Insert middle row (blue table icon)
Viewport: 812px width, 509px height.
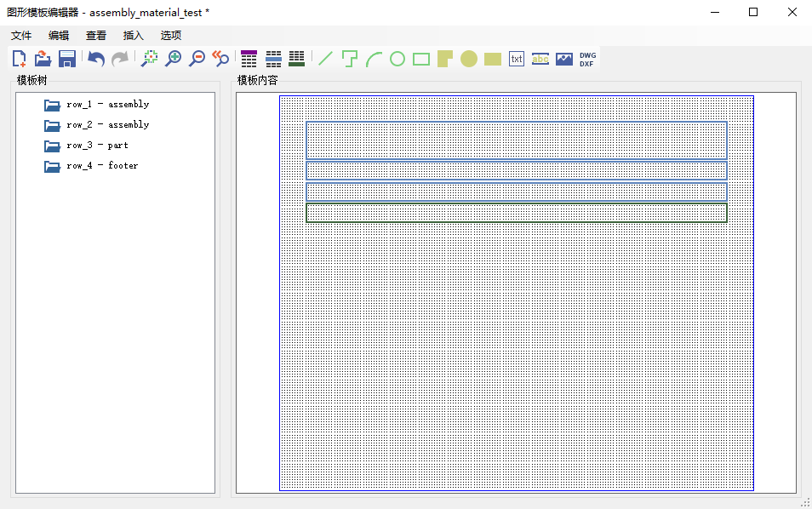[273, 59]
